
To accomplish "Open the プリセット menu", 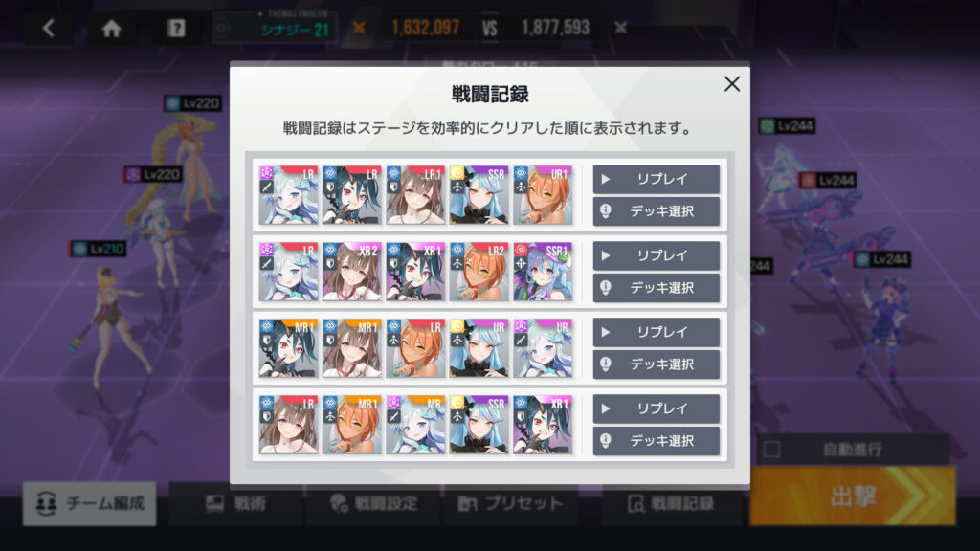I will click(511, 503).
